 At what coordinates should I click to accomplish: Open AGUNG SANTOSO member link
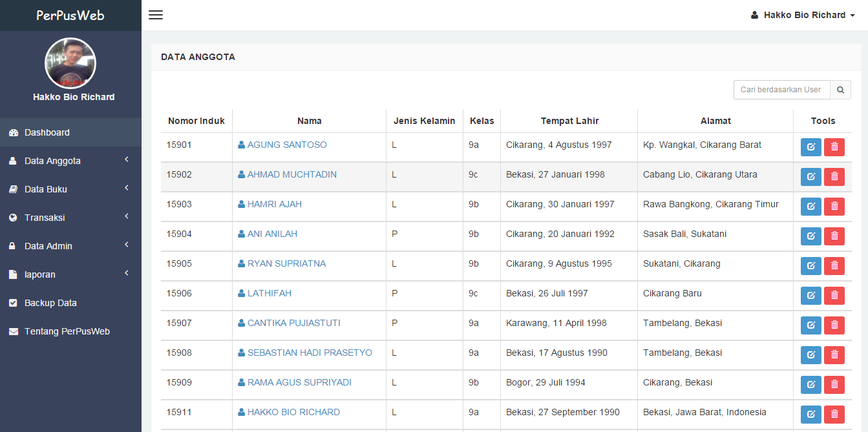282,145
